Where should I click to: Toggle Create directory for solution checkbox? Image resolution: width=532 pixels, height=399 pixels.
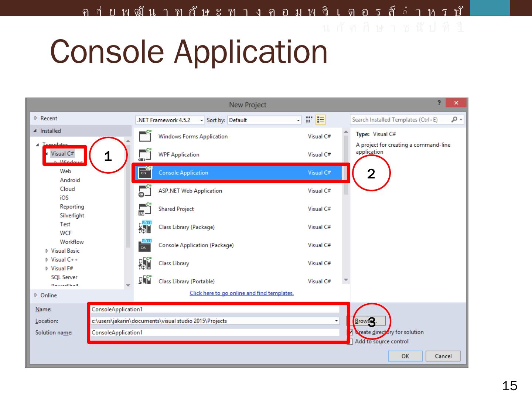click(350, 332)
